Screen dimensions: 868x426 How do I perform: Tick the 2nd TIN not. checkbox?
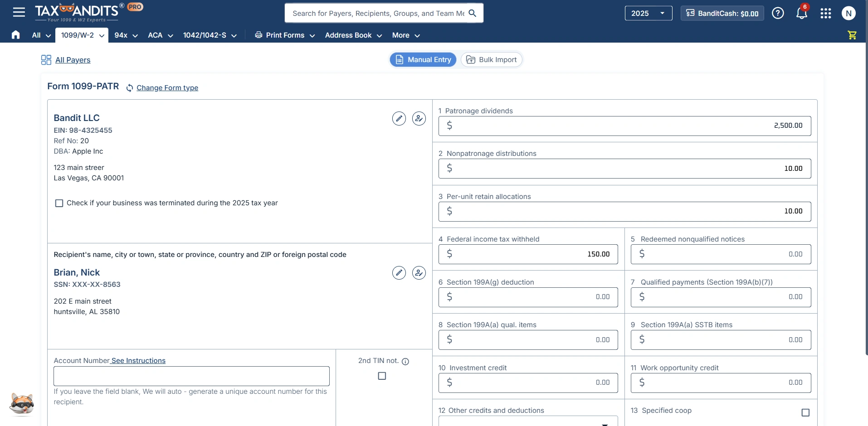[x=382, y=376]
